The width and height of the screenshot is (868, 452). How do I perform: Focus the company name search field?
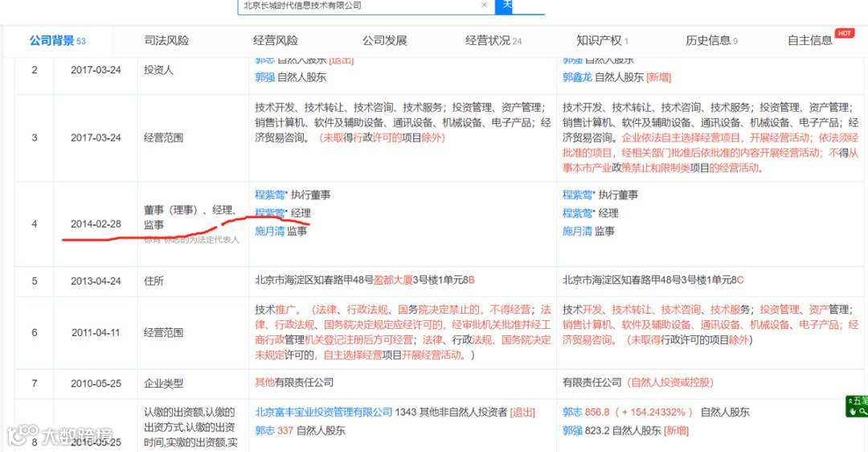pyautogui.click(x=366, y=6)
